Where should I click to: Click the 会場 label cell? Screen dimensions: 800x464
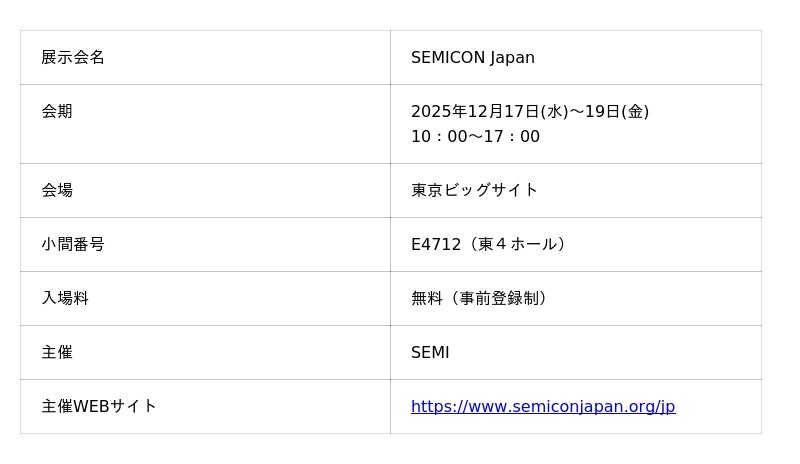(57, 190)
